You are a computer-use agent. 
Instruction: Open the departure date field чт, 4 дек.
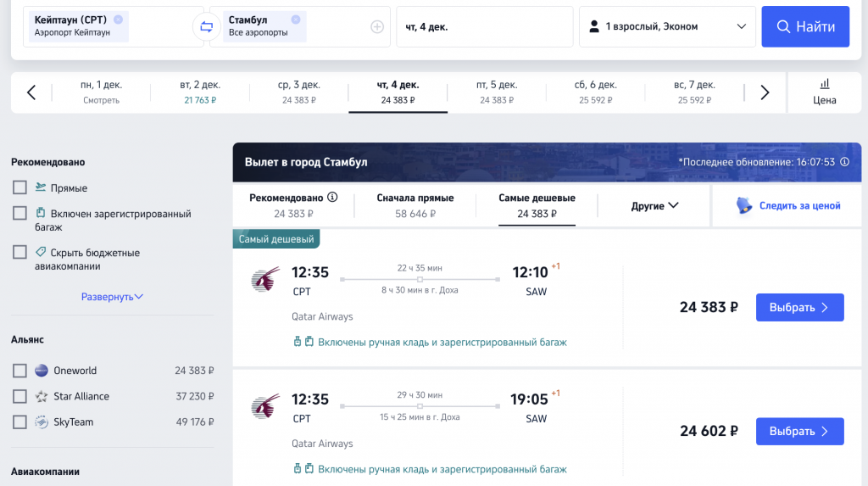(x=484, y=26)
